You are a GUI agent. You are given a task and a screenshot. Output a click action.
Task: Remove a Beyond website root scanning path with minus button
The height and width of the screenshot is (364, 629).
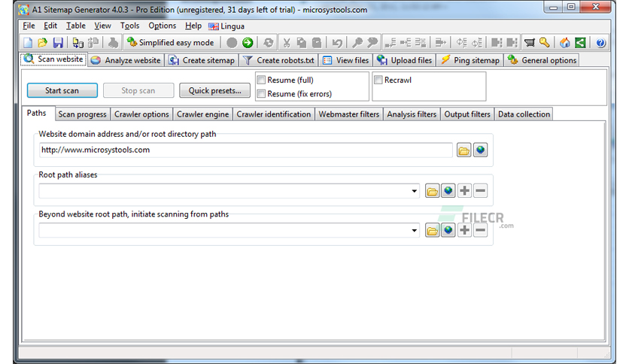[x=480, y=230]
